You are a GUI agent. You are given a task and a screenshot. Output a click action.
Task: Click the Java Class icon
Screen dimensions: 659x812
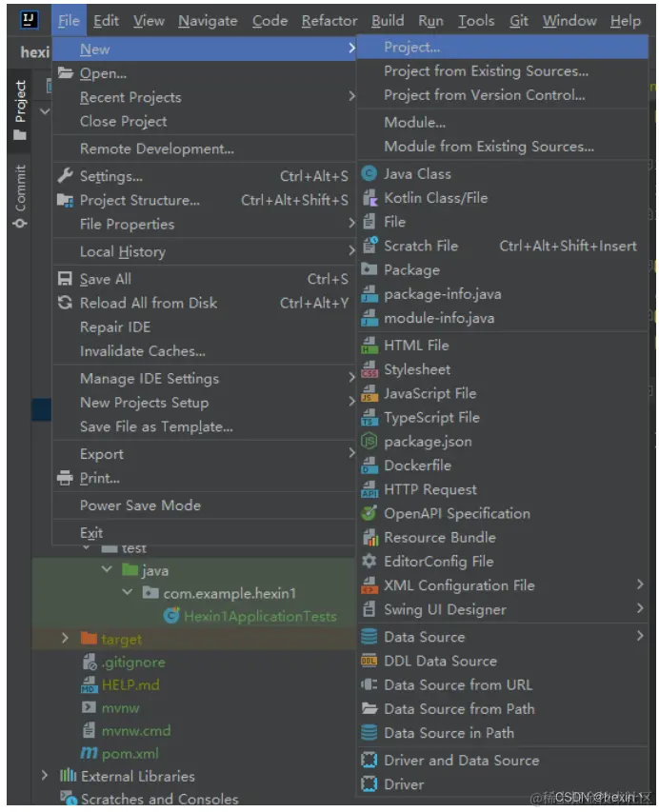(369, 173)
